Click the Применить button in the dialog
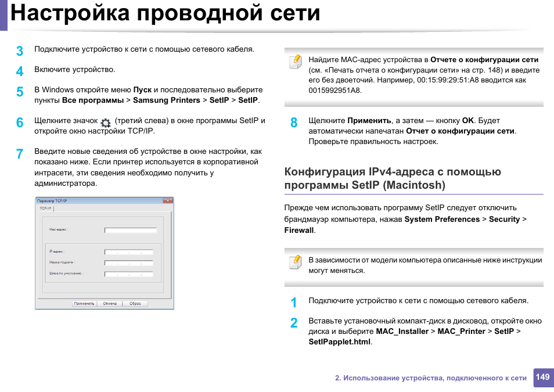The height and width of the screenshot is (392, 554). (85, 303)
